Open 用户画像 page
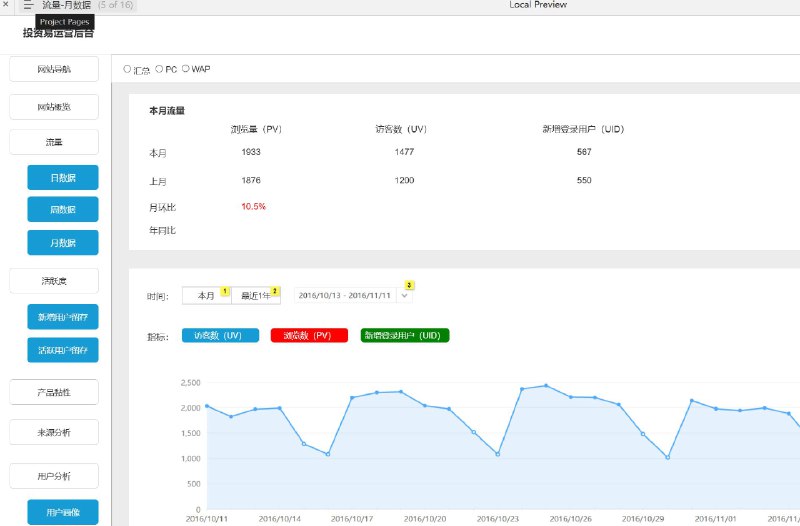The image size is (800, 526). pos(63,512)
